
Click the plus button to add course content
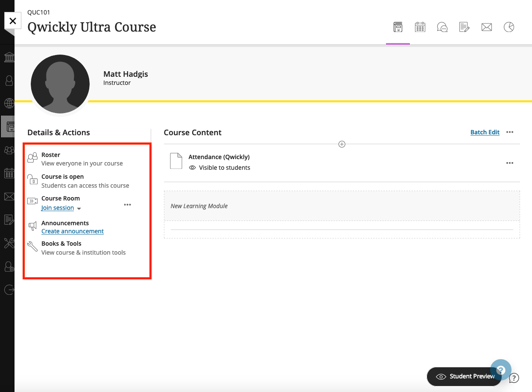(342, 144)
